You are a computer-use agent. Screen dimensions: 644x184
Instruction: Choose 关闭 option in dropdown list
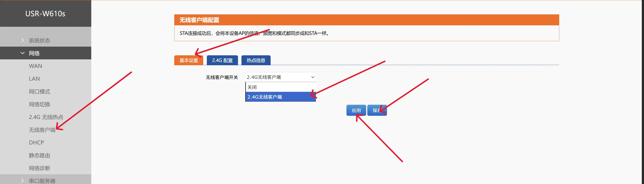click(x=281, y=87)
